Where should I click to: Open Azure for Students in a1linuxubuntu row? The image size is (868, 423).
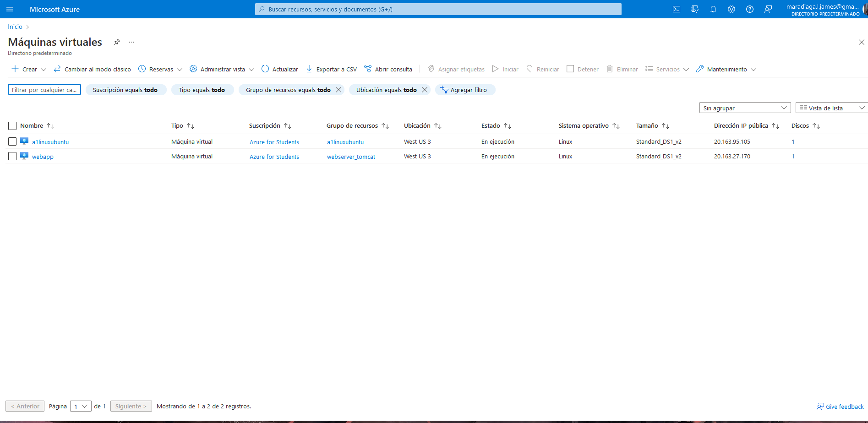274,142
